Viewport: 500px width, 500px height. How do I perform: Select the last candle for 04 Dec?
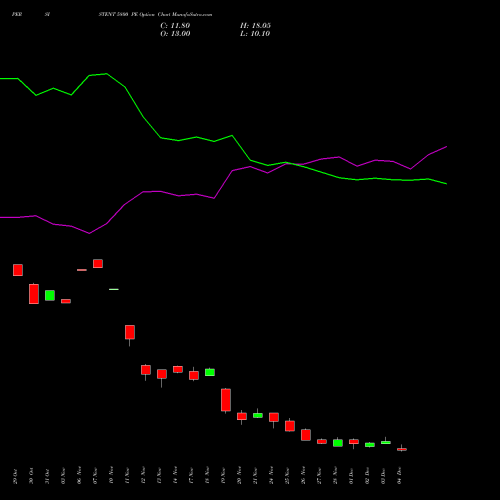coord(402,449)
